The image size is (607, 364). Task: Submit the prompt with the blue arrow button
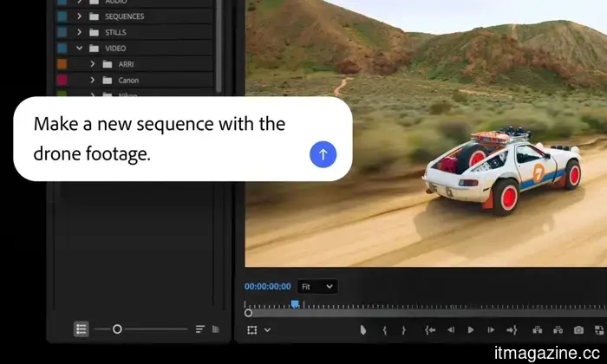tap(323, 154)
